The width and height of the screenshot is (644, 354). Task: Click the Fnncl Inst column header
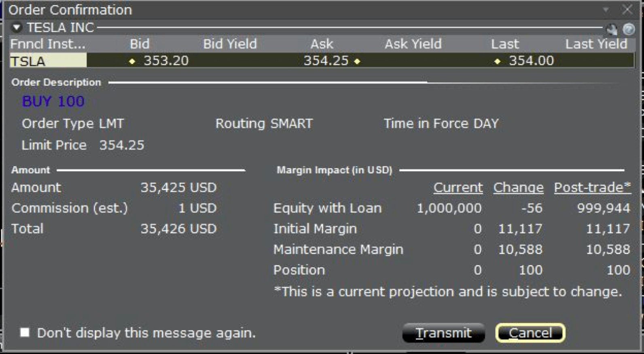pyautogui.click(x=48, y=44)
